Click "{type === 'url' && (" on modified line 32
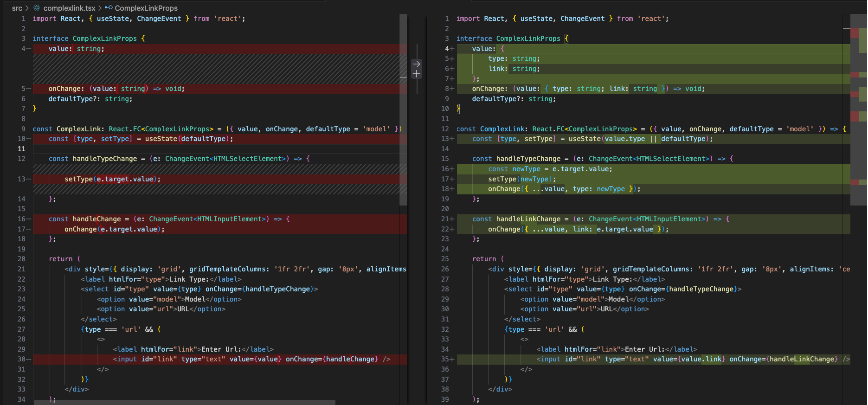The width and height of the screenshot is (868, 405). click(x=545, y=329)
